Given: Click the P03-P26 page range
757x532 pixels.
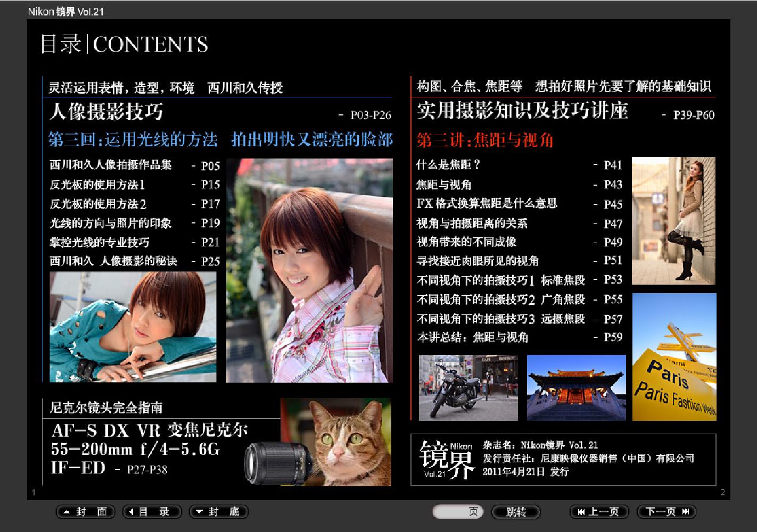Looking at the screenshot, I should 371,115.
